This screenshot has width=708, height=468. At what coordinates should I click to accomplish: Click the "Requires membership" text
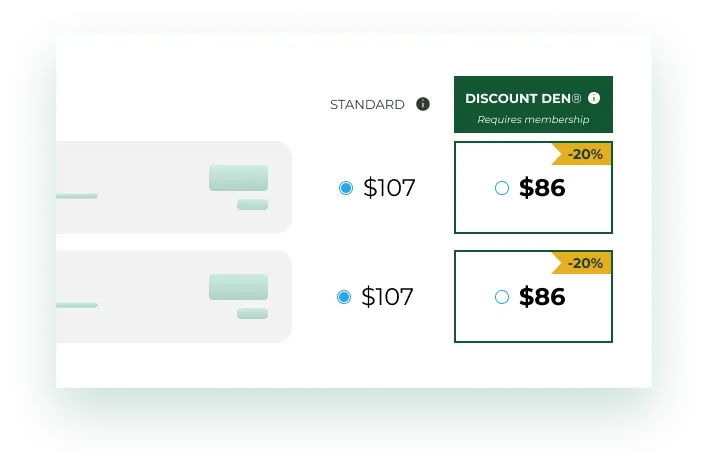533,120
